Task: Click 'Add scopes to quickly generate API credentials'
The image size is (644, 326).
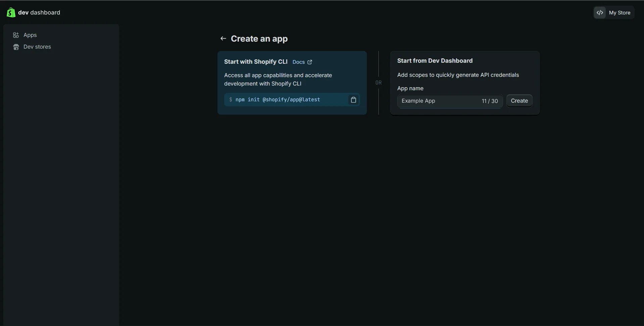Action: pyautogui.click(x=458, y=75)
